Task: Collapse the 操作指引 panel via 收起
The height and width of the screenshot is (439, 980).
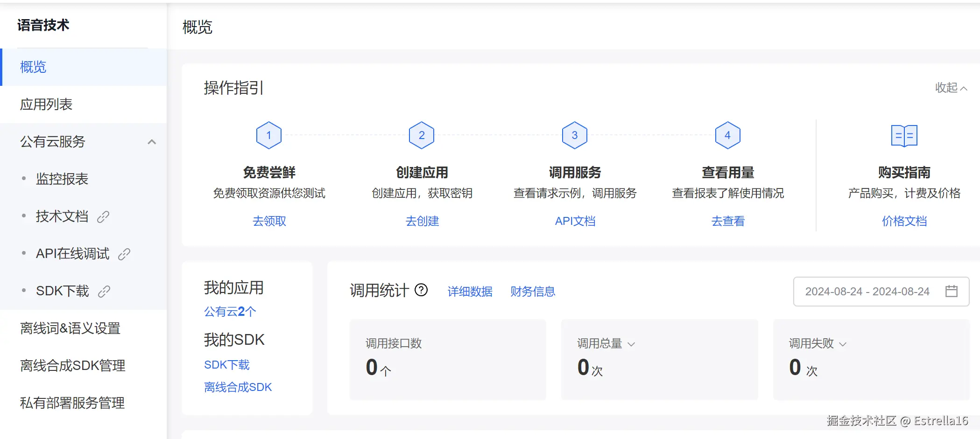Action: tap(951, 88)
